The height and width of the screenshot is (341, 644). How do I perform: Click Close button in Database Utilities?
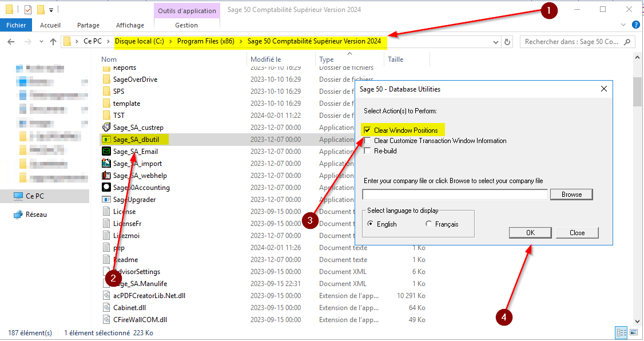click(577, 232)
